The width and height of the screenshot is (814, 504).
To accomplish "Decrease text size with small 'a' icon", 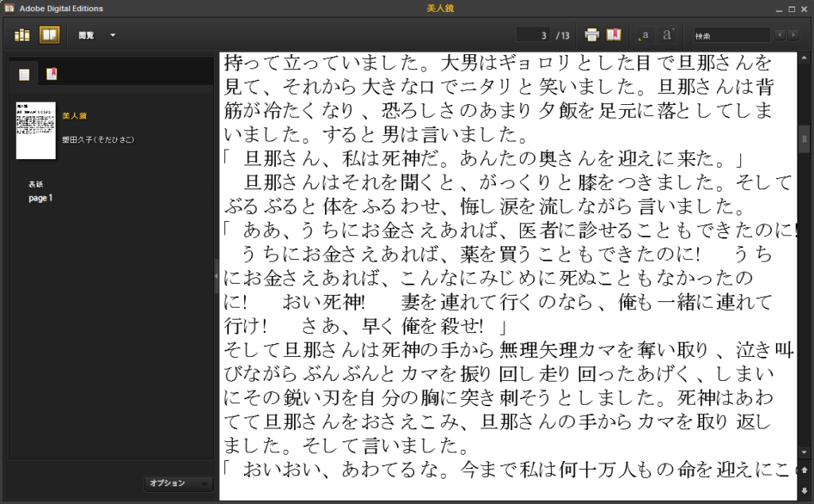I will 644,35.
